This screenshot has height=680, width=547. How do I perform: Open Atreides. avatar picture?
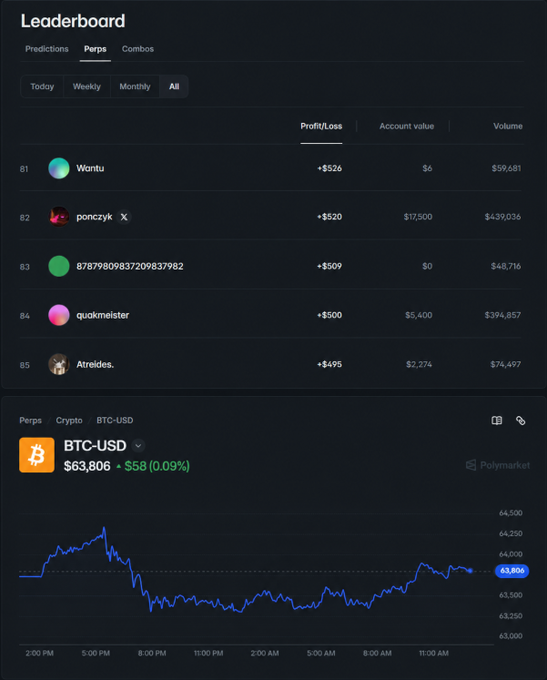coord(59,364)
